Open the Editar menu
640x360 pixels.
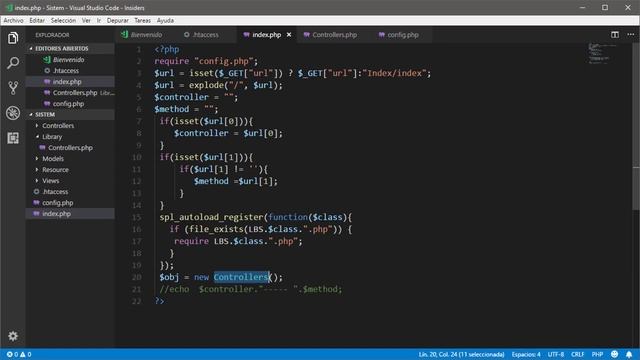click(x=37, y=20)
